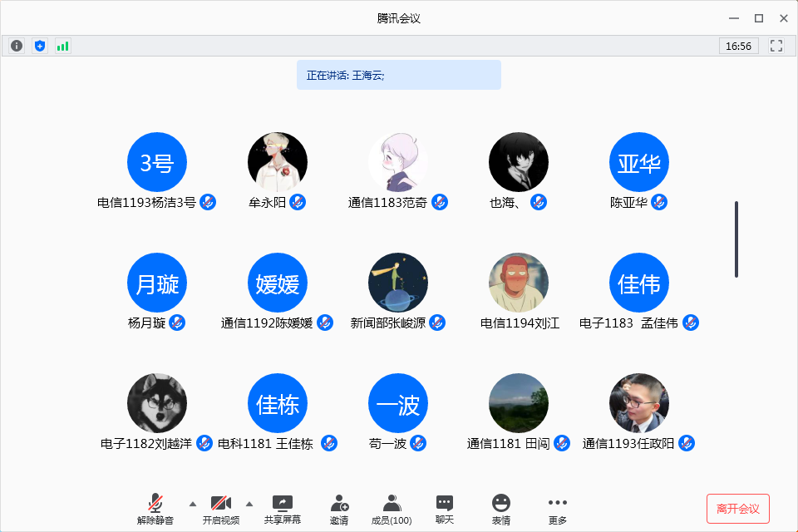Click the participant list vertical scrollbar
The width and height of the screenshot is (798, 532).
[736, 239]
